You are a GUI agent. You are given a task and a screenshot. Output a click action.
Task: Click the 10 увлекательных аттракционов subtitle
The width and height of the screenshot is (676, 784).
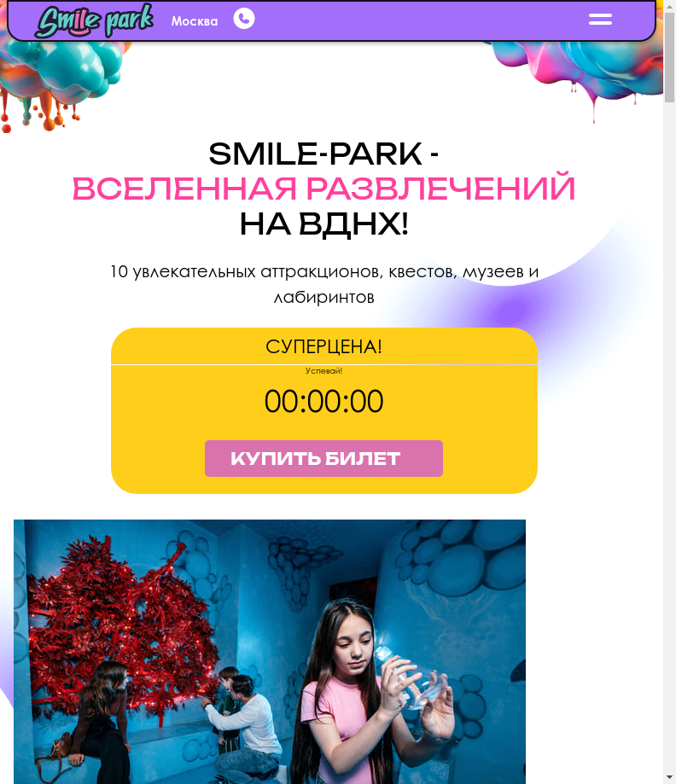323,284
